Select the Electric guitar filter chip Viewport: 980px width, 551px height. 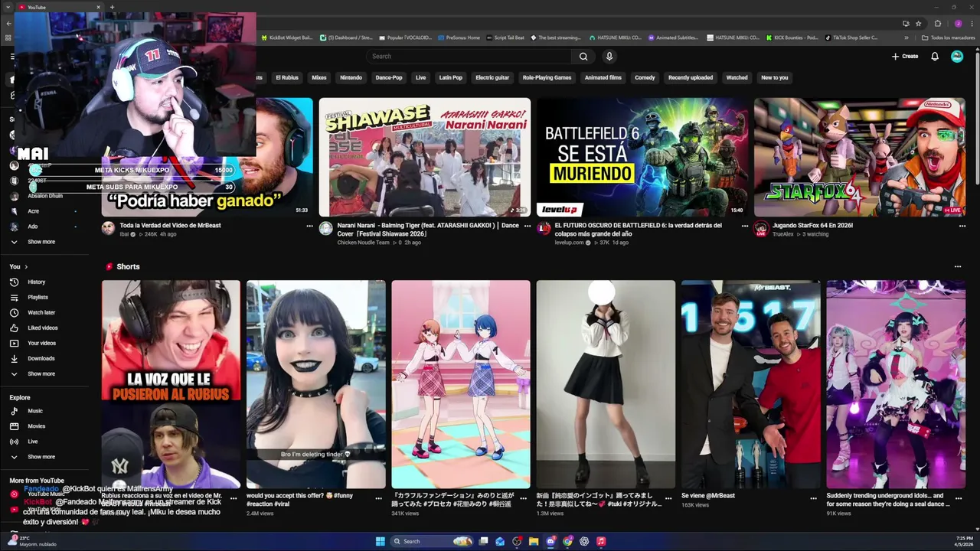click(492, 77)
